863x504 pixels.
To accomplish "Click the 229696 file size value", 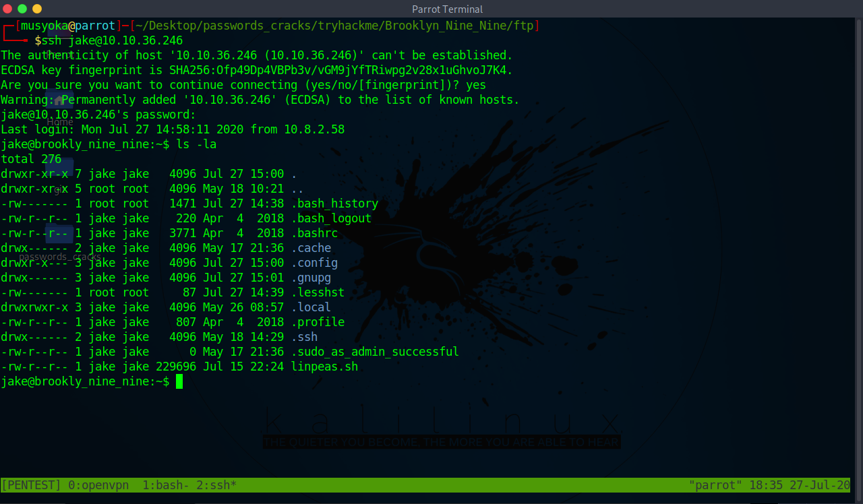I will pyautogui.click(x=176, y=367).
